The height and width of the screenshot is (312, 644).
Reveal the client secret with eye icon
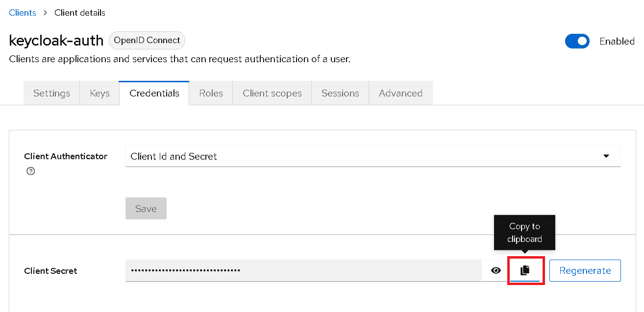(x=496, y=270)
